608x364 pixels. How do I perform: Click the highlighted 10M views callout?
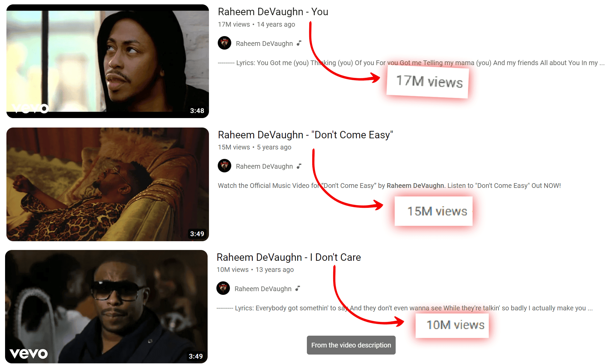tap(452, 325)
